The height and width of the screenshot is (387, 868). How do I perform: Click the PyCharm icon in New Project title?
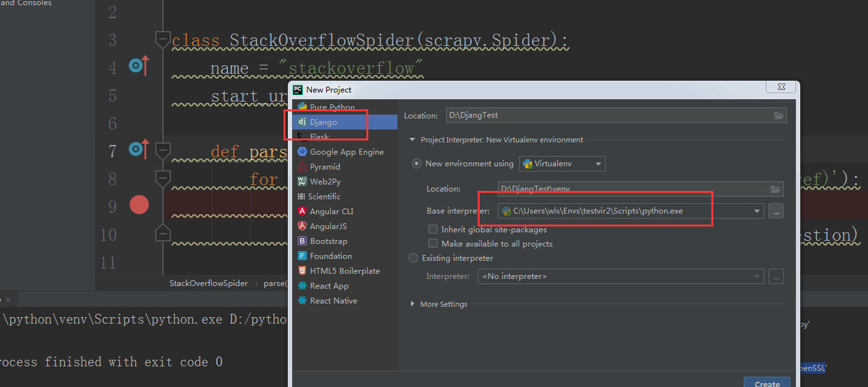298,89
